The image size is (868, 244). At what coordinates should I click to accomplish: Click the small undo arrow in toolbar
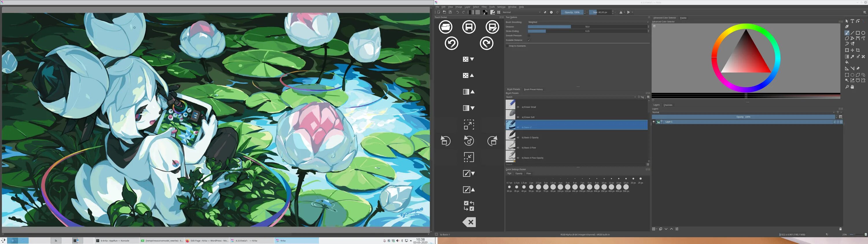pos(457,12)
